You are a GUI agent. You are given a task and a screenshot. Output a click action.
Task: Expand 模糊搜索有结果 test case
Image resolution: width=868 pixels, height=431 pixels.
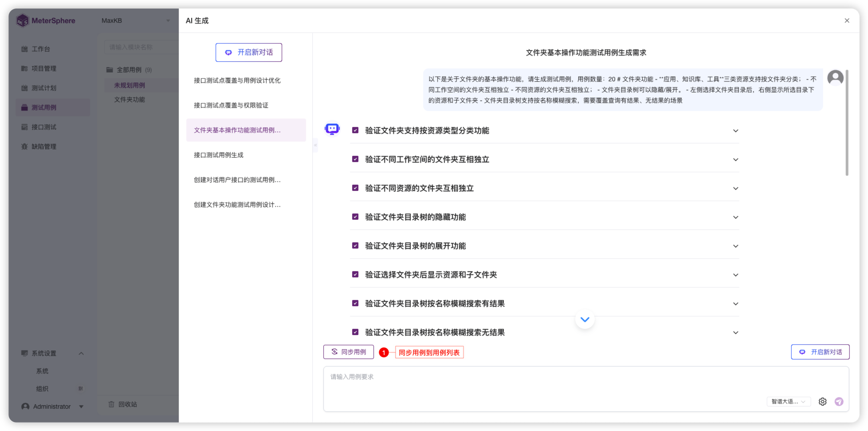point(735,304)
